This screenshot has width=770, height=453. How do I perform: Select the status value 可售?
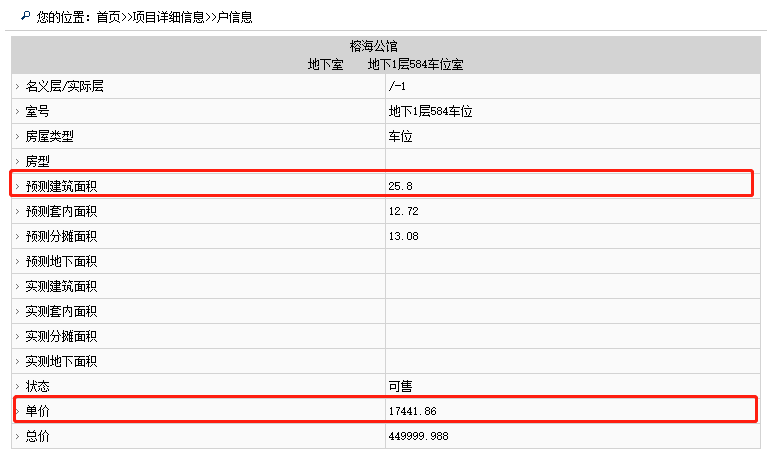coord(400,386)
